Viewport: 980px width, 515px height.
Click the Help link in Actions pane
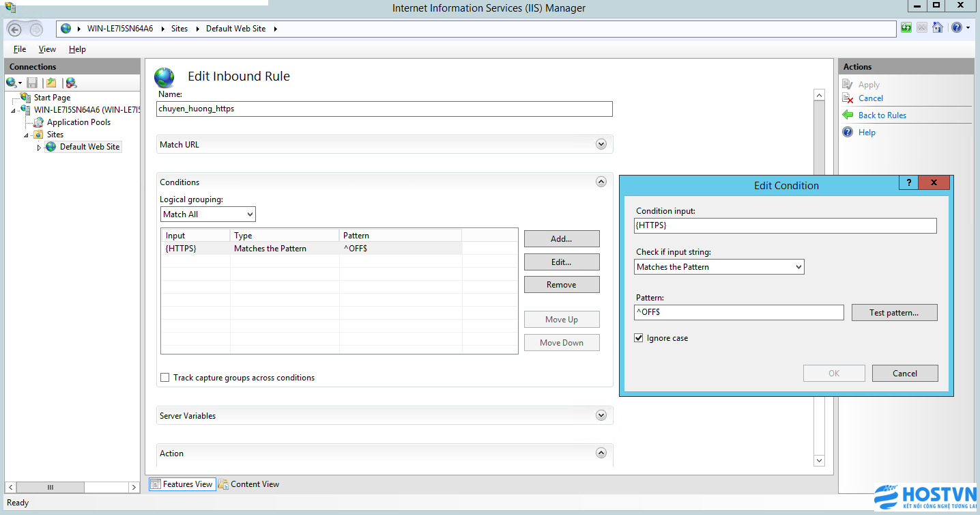tap(867, 133)
